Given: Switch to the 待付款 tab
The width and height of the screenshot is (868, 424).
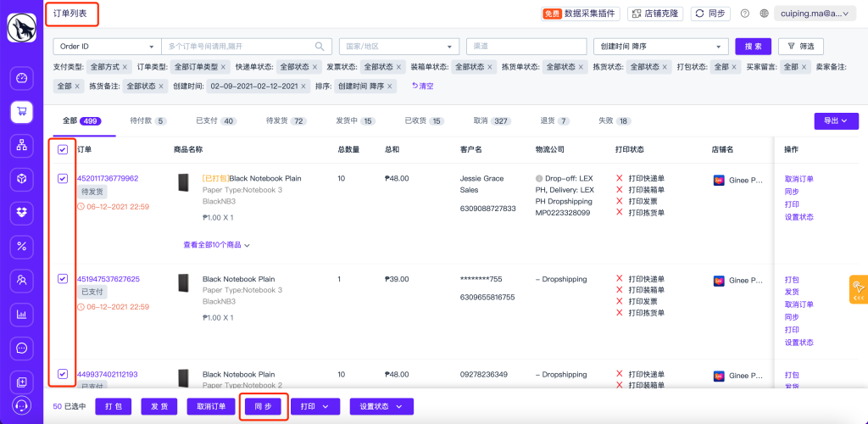Looking at the screenshot, I should pos(147,120).
